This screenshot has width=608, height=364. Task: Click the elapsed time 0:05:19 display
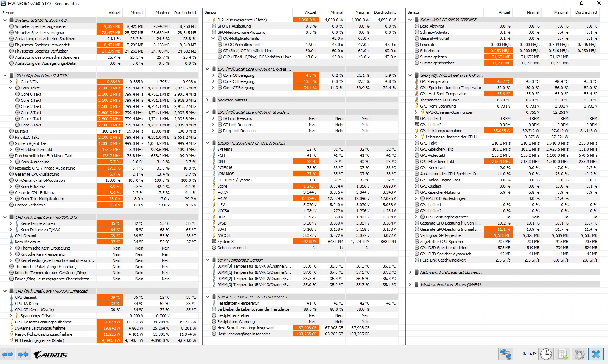pyautogui.click(x=529, y=354)
